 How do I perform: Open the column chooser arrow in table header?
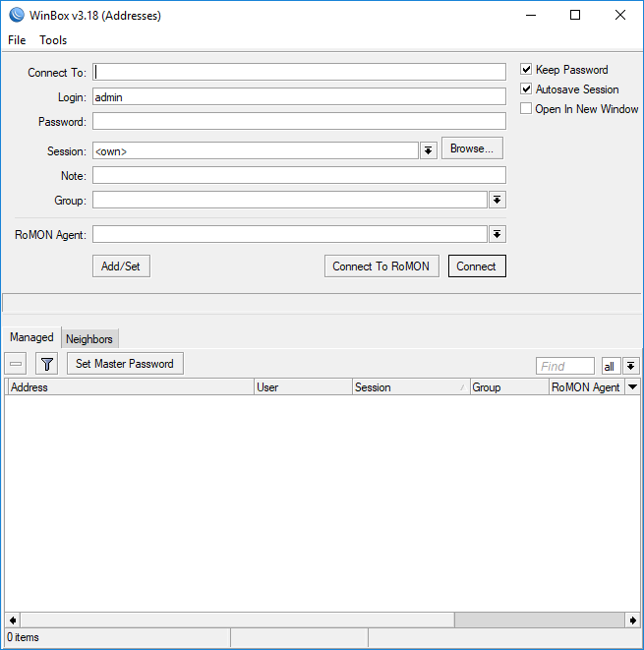pos(632,387)
